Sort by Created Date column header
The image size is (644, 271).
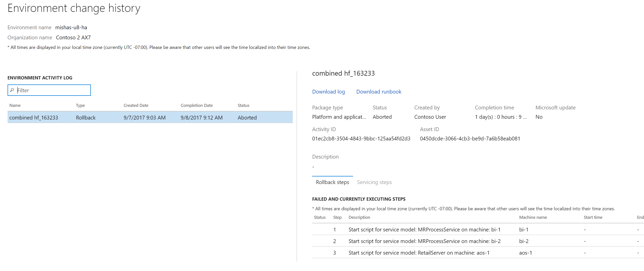[136, 105]
